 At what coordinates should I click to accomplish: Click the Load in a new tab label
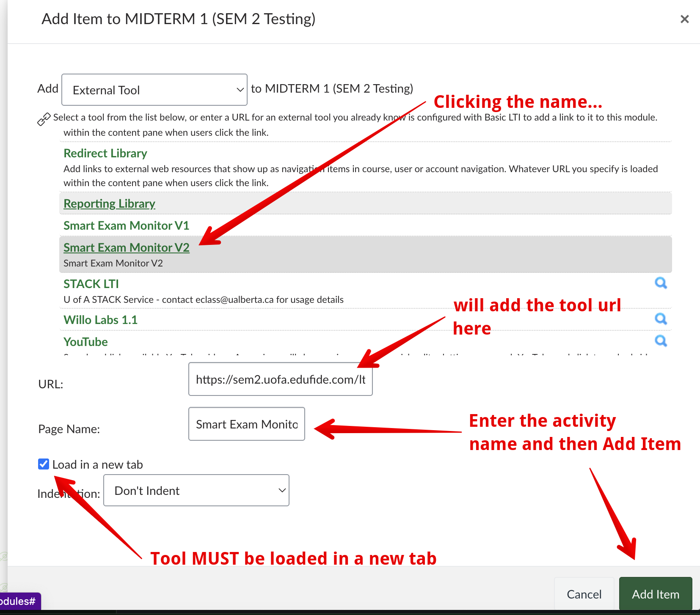pos(97,464)
